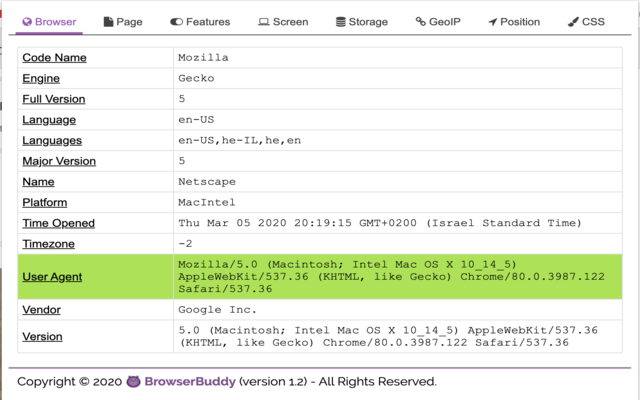Open the BrowserBuddy footer link
Viewport: 640px width, 400px height.
coord(190,382)
